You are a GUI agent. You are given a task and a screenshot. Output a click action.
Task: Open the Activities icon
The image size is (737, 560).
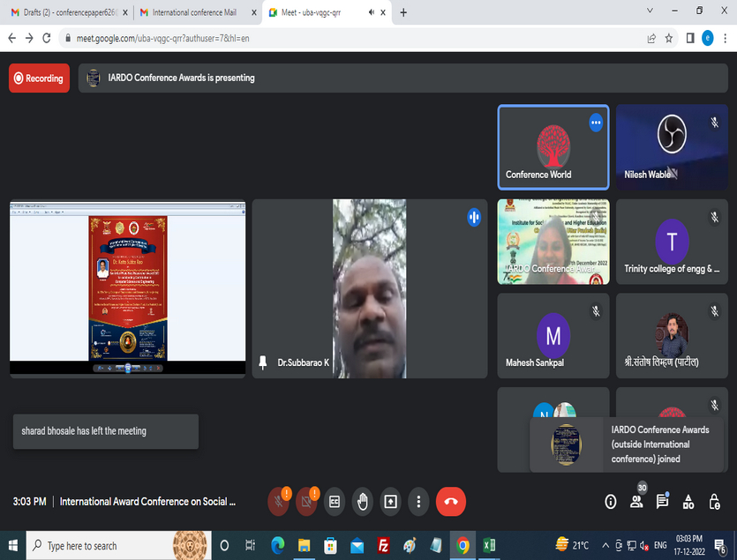pyautogui.click(x=688, y=502)
